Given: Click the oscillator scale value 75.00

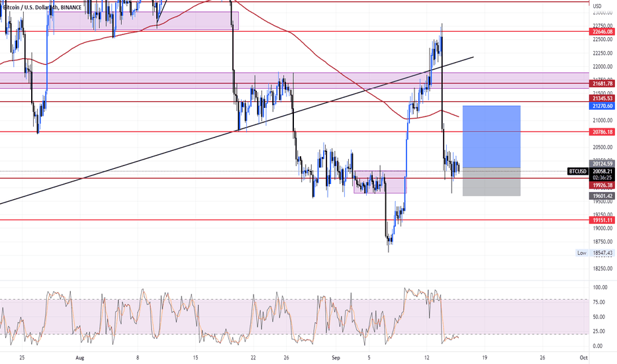Looking at the screenshot, I should (x=600, y=302).
